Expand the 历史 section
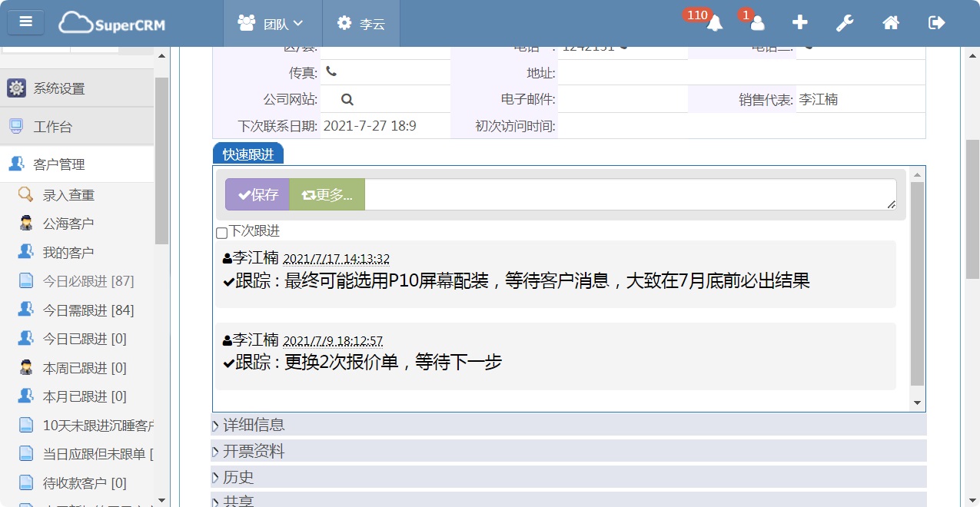 (238, 477)
